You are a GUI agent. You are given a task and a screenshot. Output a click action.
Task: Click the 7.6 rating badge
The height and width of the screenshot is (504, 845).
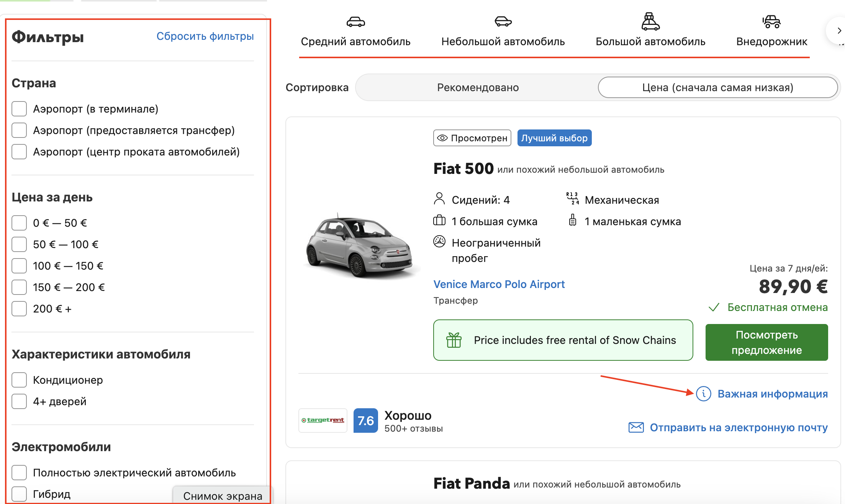tap(365, 421)
